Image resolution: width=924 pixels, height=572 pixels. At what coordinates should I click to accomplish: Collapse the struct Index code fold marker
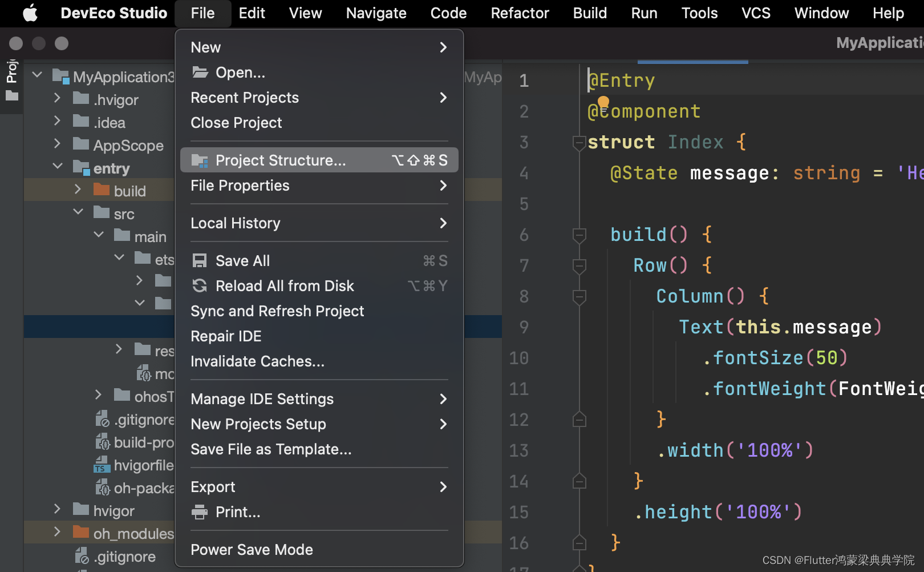(x=579, y=142)
